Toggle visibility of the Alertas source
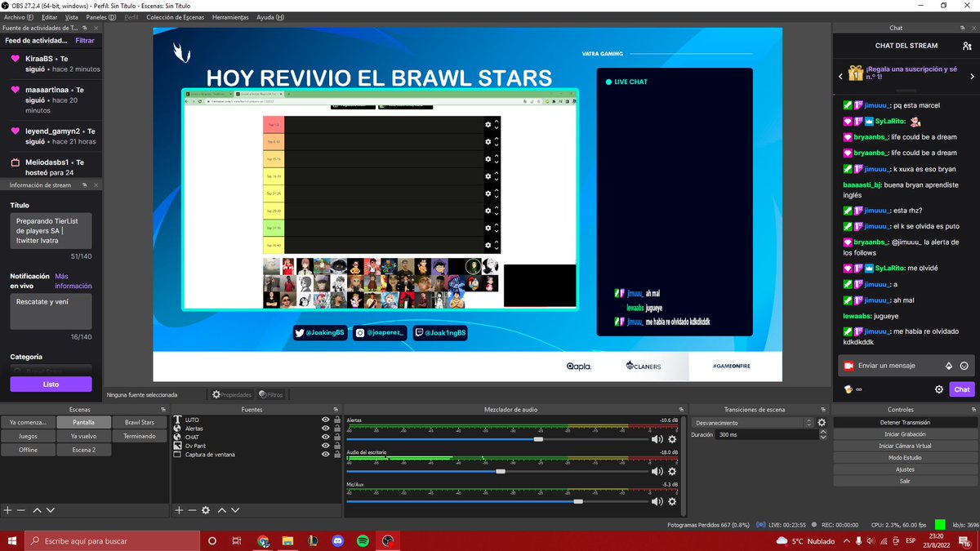Screen dimensions: 980x551 tap(326, 429)
